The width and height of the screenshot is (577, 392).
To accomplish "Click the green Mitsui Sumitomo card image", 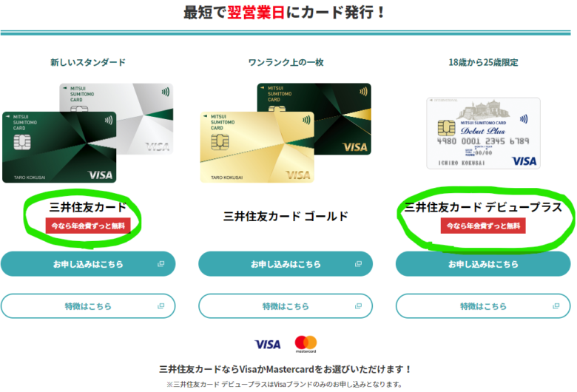I will point(59,147).
